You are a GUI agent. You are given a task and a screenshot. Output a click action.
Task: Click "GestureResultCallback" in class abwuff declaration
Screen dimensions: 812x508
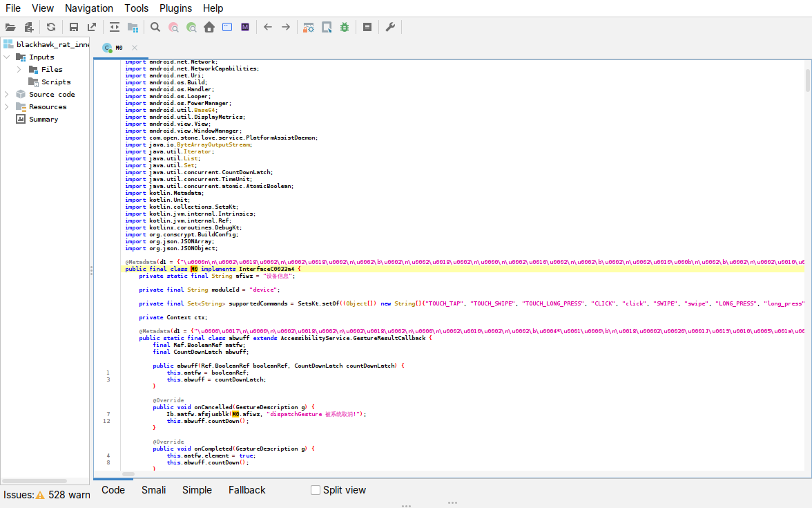coord(389,338)
